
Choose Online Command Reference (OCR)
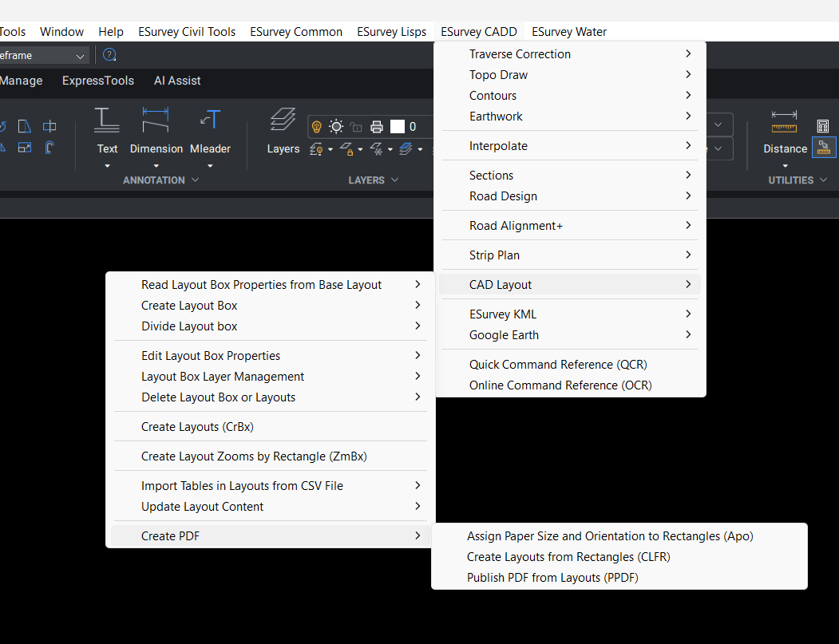570,385
